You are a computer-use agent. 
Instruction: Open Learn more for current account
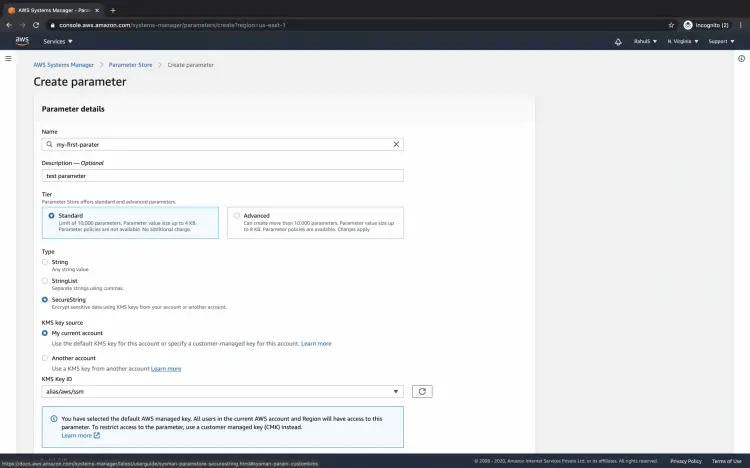(x=316, y=344)
